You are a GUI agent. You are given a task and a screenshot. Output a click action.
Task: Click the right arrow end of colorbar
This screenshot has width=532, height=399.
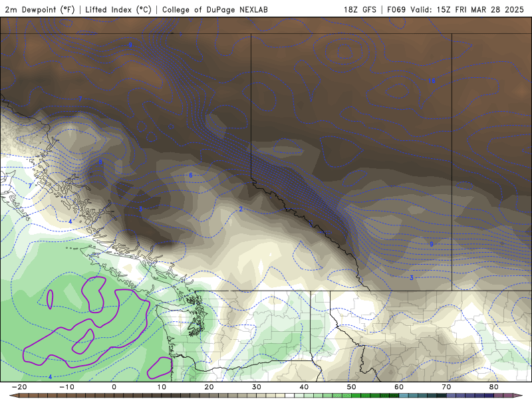click(x=518, y=396)
